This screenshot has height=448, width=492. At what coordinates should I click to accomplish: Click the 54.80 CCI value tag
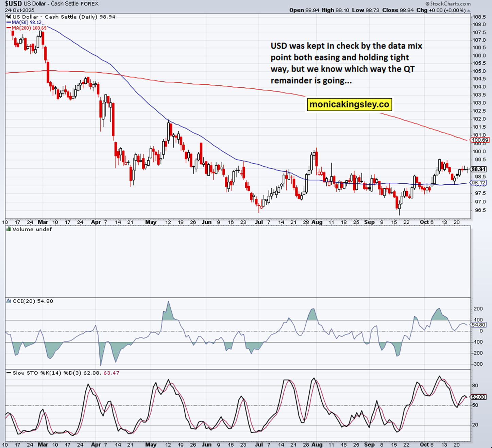479,325
